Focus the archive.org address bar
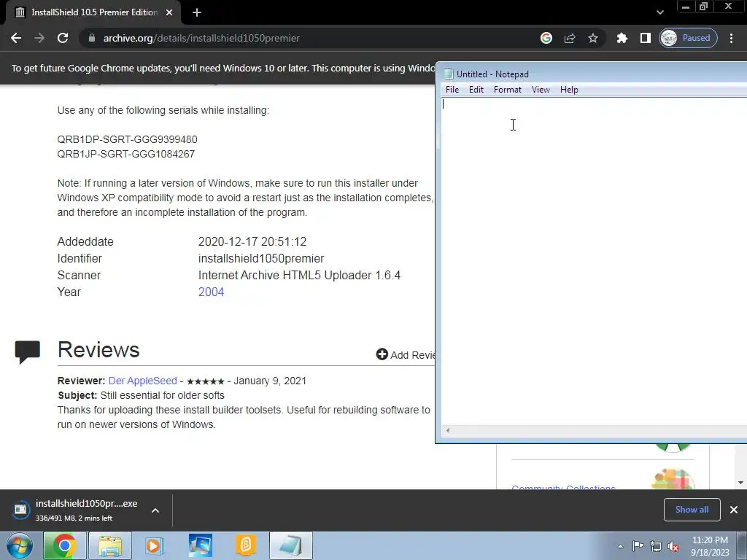747x560 pixels. coord(305,38)
